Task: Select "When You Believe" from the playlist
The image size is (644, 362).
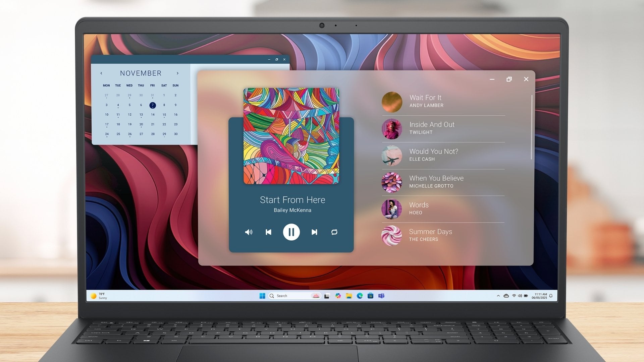Action: click(x=436, y=181)
